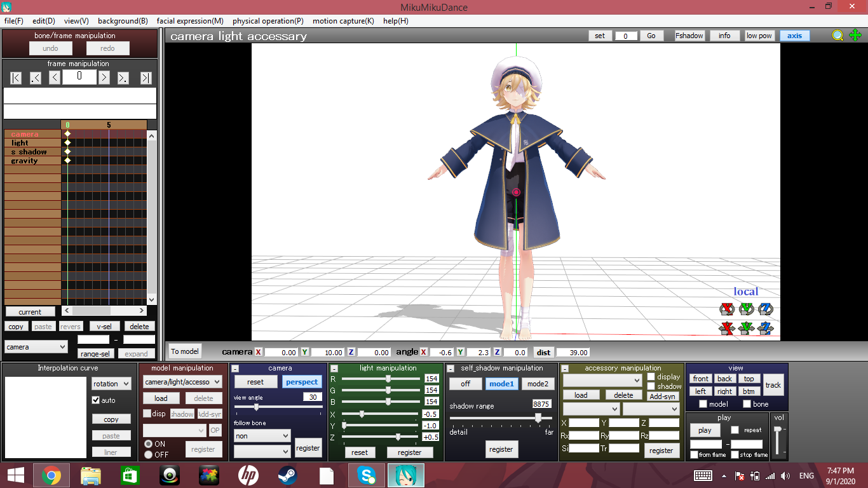Go to next keyframe button

pos(123,78)
